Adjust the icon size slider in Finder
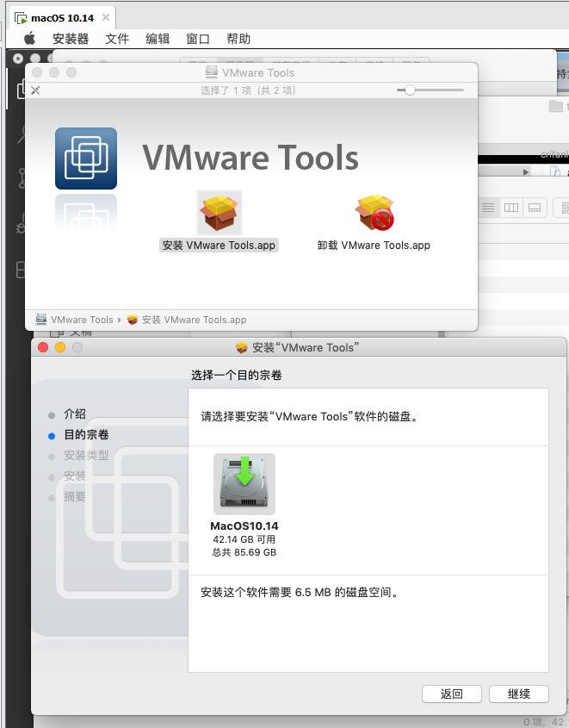The height and width of the screenshot is (728, 569). 410,90
